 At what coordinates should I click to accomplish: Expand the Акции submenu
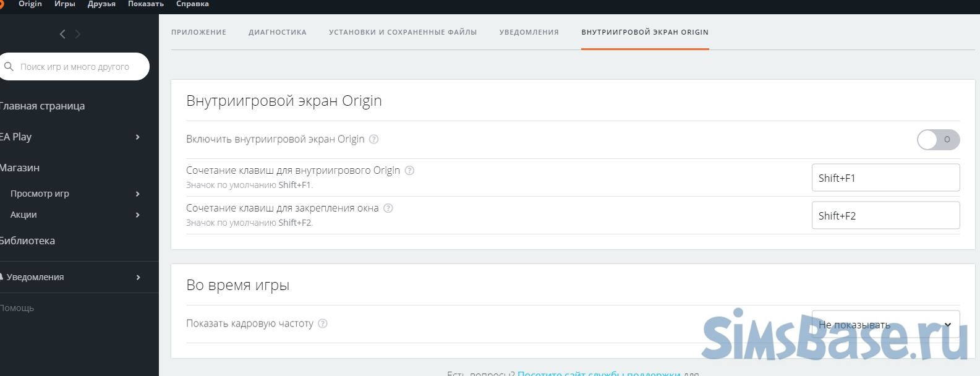point(137,215)
